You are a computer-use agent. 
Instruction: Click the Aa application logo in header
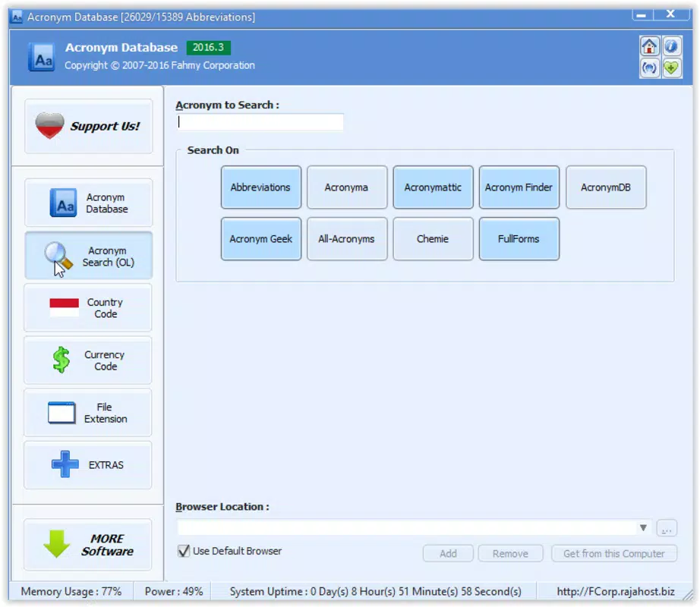point(42,57)
